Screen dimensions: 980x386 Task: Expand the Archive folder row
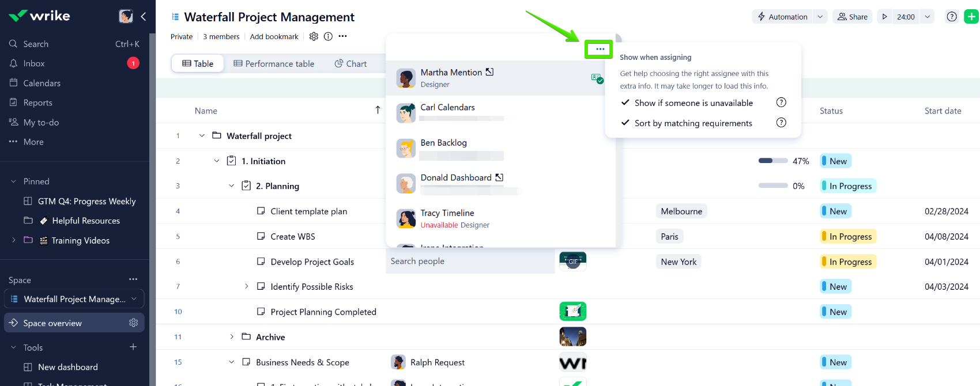click(232, 337)
